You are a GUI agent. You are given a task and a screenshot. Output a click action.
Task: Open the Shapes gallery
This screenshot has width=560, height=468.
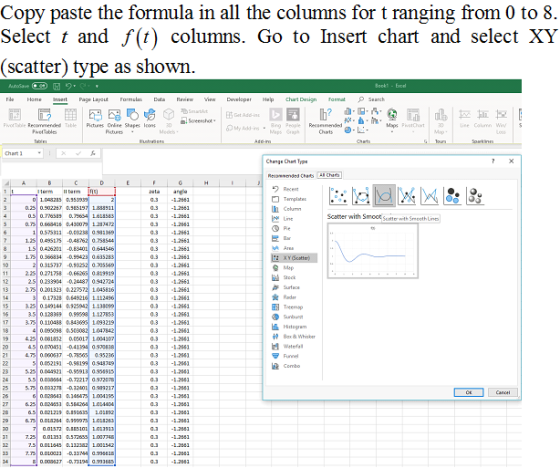(132, 120)
